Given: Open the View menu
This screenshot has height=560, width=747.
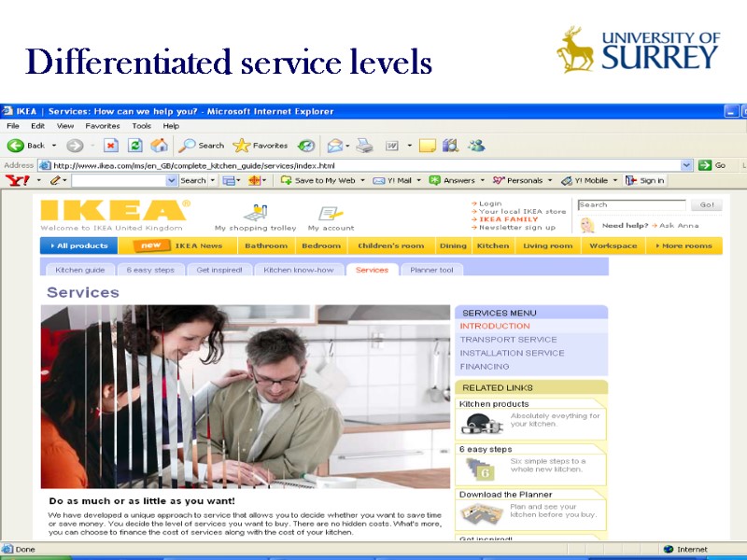Looking at the screenshot, I should [65, 126].
